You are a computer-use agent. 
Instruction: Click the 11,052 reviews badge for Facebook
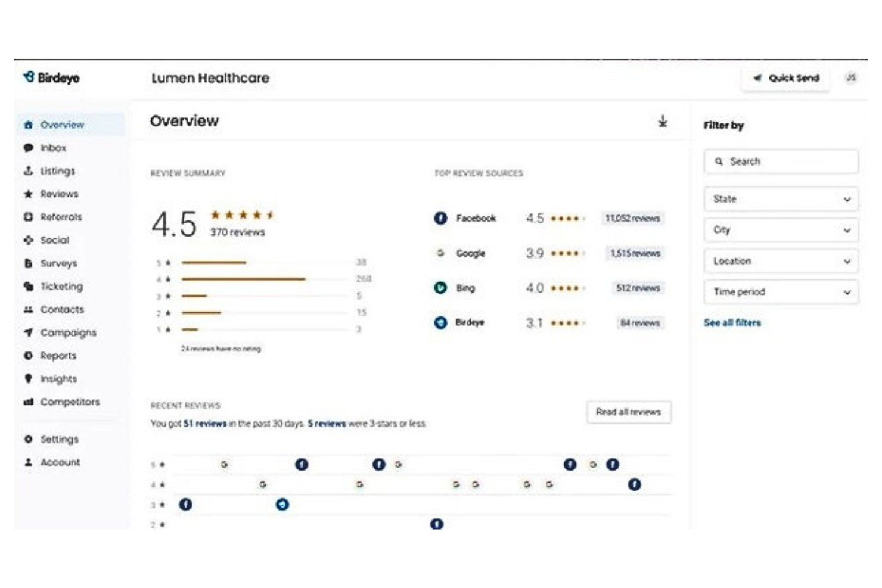point(632,218)
